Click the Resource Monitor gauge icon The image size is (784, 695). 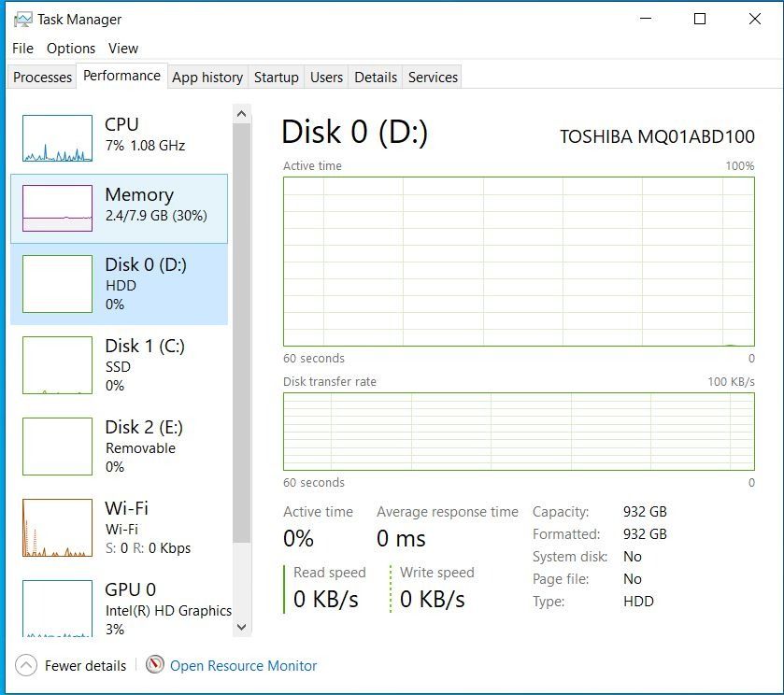point(155,665)
